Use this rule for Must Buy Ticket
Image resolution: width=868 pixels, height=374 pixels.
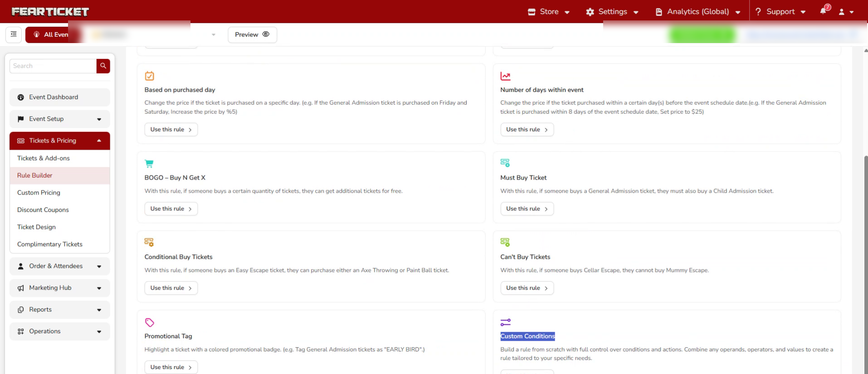tap(527, 209)
